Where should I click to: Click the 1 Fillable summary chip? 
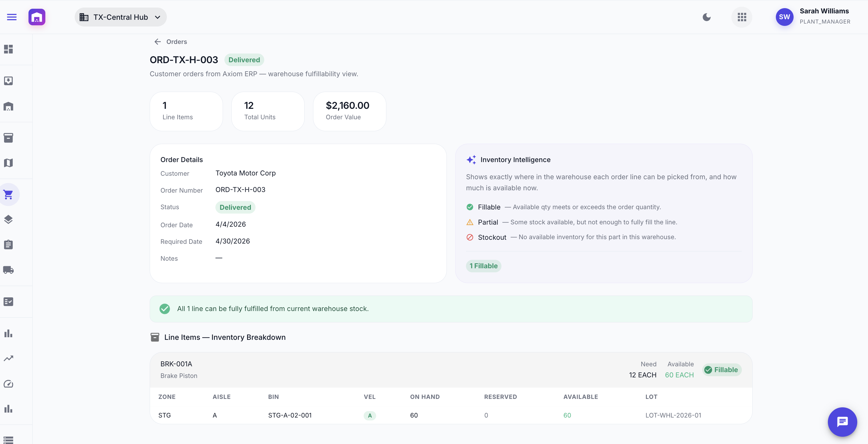pos(483,266)
